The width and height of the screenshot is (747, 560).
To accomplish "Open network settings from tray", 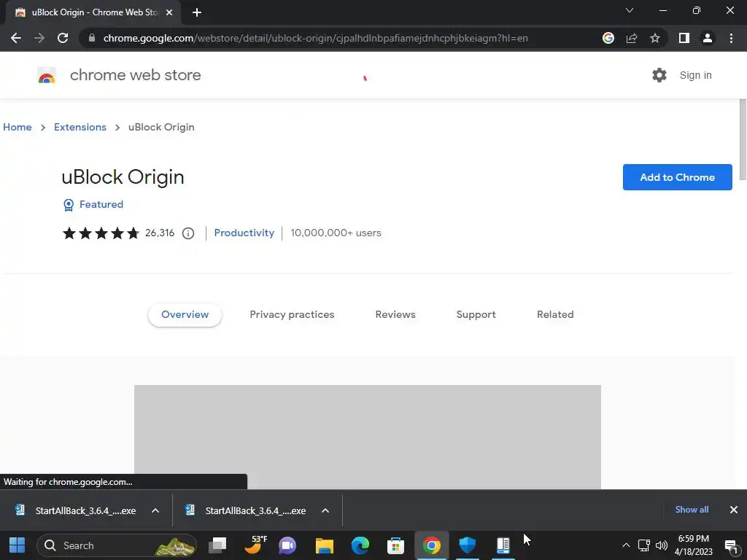I will click(644, 545).
